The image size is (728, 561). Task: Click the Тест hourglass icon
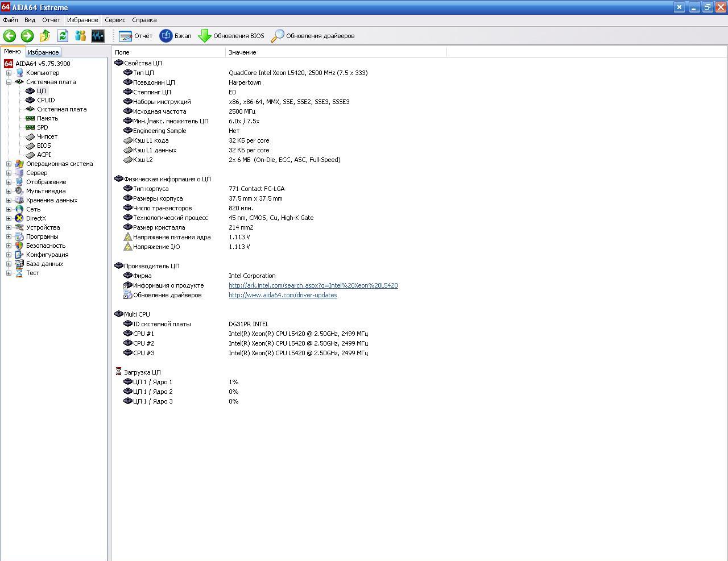pyautogui.click(x=19, y=273)
